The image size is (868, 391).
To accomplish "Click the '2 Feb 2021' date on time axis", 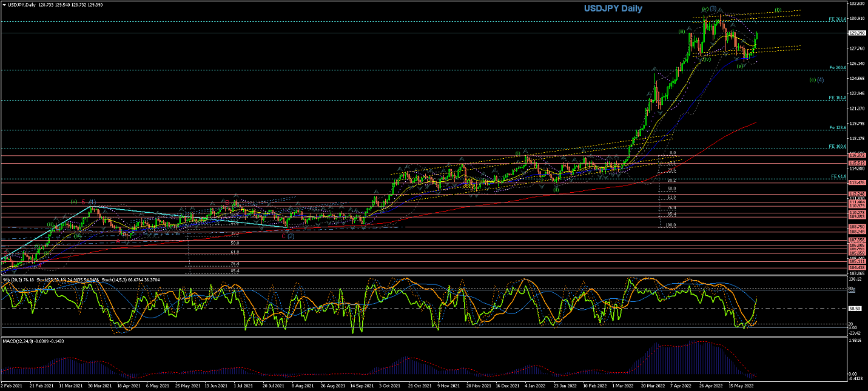I will point(13,385).
